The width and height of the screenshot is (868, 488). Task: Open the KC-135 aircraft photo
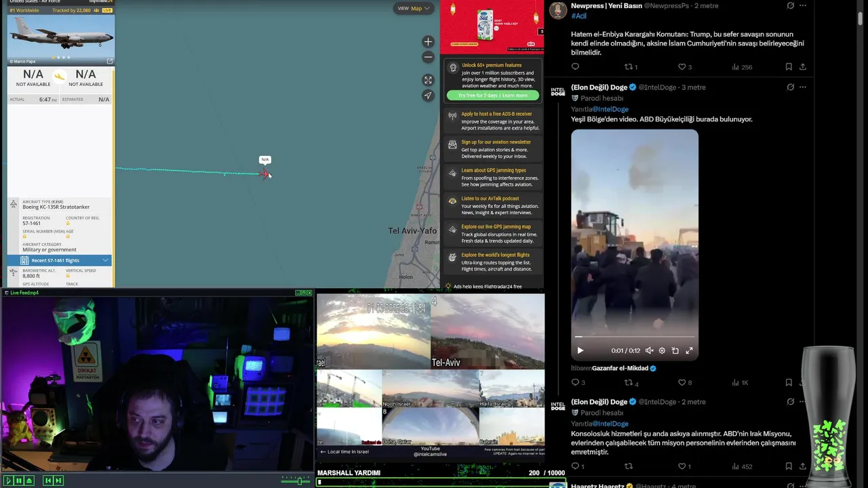coord(60,39)
